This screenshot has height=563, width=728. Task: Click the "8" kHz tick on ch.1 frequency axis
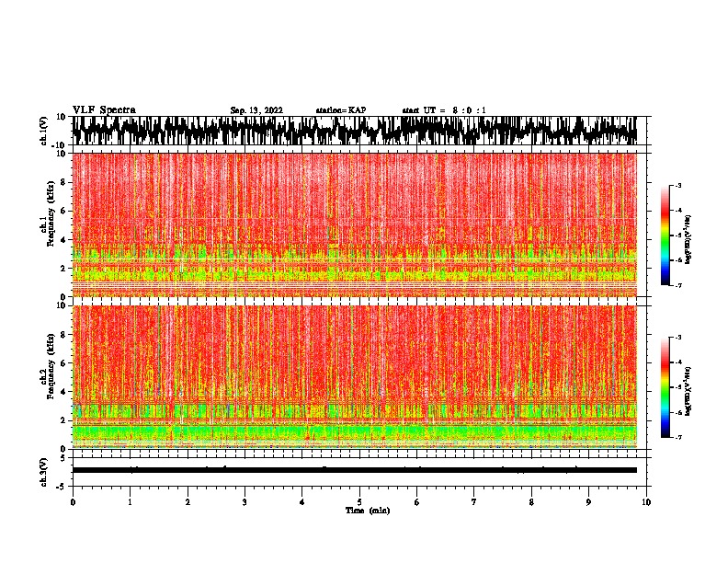click(x=64, y=182)
